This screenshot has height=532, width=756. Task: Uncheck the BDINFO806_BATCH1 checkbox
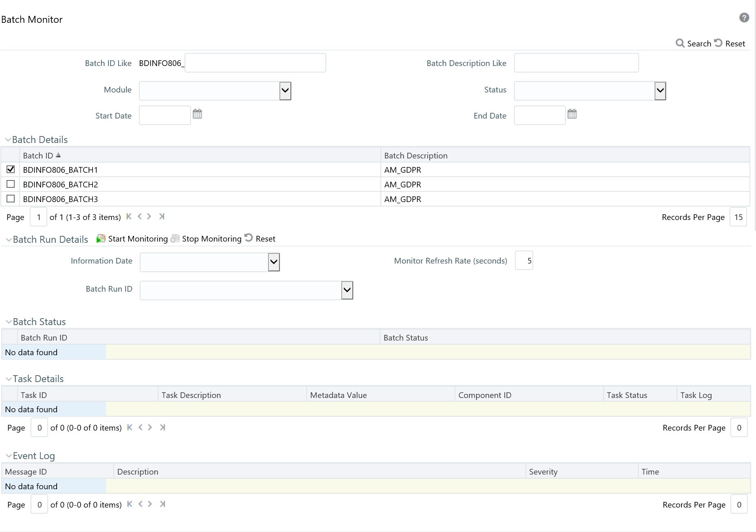coord(11,169)
